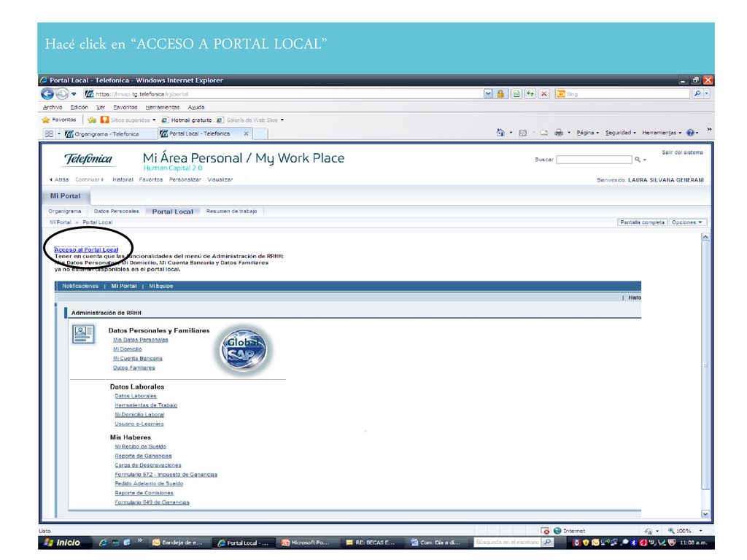Open Internet Explorer quick launch icon

click(102, 542)
